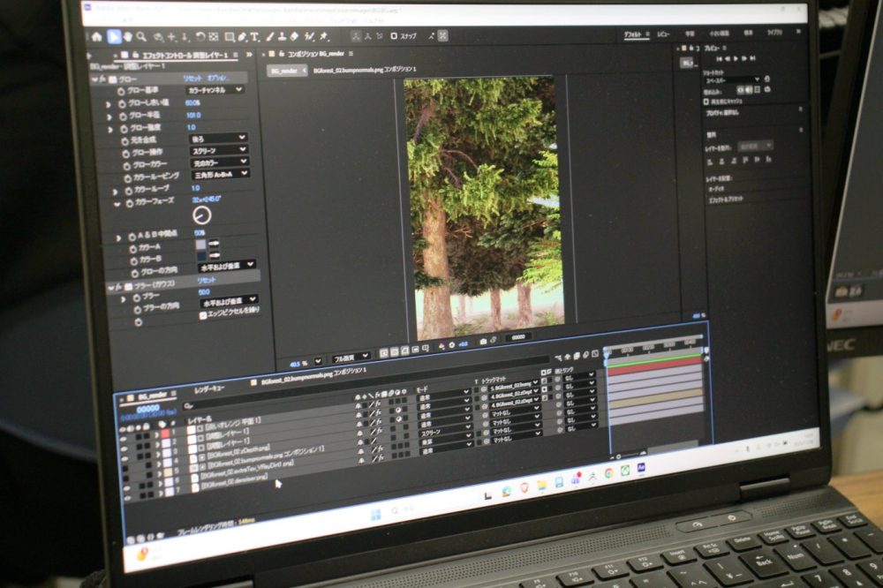Select the Type (T) tool
The image size is (883, 588).
click(x=255, y=37)
